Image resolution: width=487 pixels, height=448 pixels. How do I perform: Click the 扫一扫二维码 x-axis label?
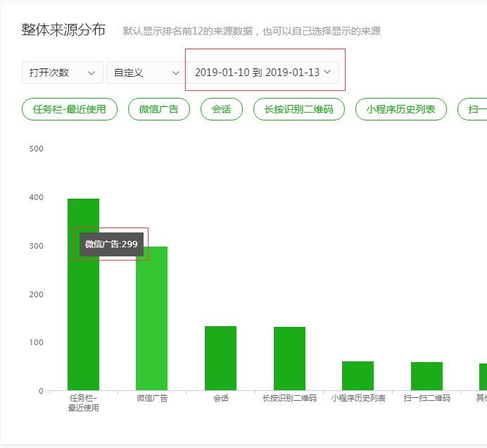[x=426, y=398]
